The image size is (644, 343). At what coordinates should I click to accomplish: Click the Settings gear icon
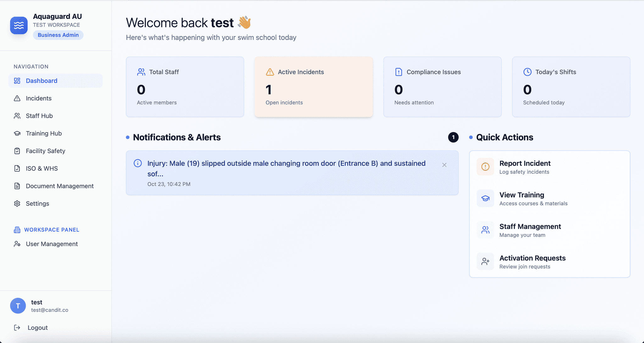[x=17, y=204]
